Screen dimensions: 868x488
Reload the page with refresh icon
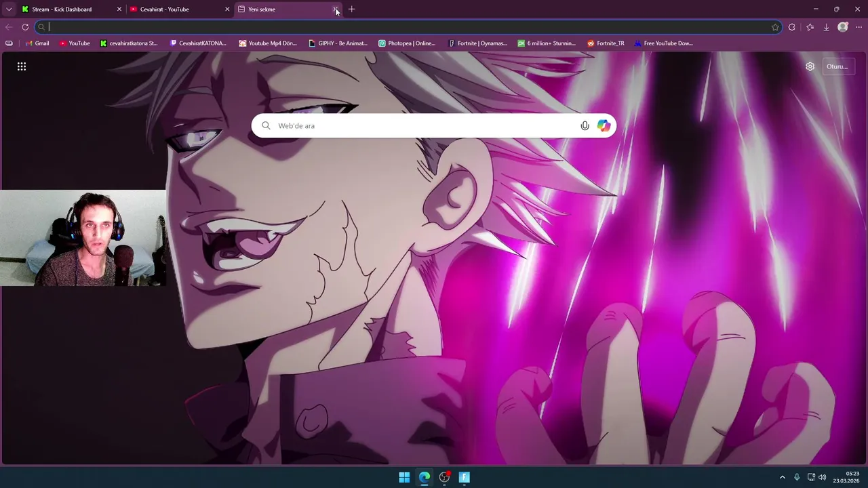click(x=25, y=27)
